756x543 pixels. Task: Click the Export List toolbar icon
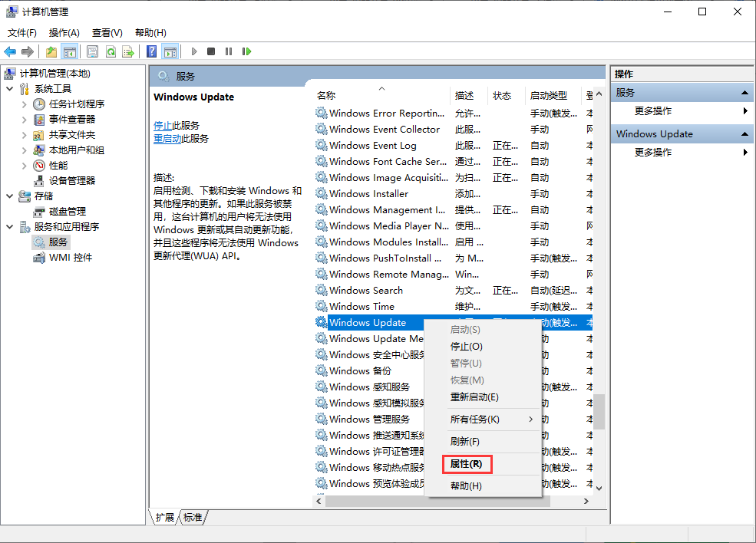coord(128,51)
